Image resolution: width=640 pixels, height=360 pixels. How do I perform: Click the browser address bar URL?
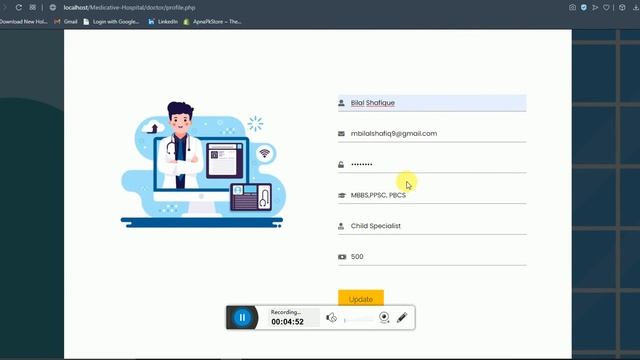point(129,7)
